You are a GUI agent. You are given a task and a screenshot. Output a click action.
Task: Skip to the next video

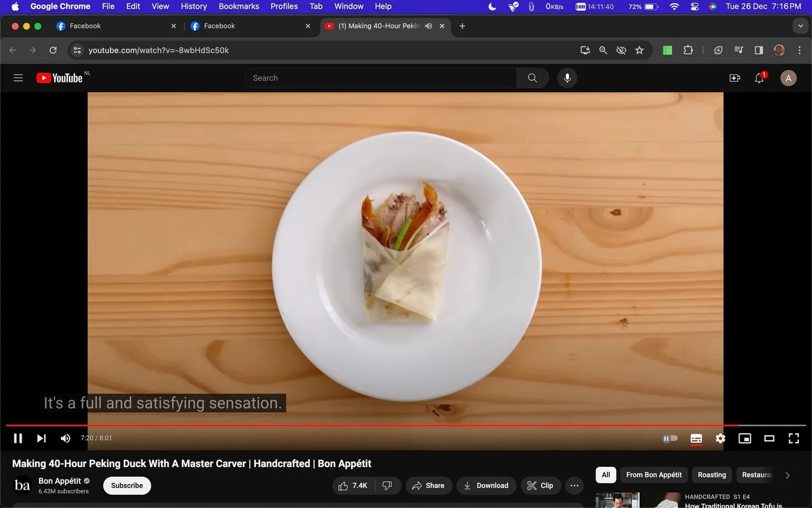41,438
